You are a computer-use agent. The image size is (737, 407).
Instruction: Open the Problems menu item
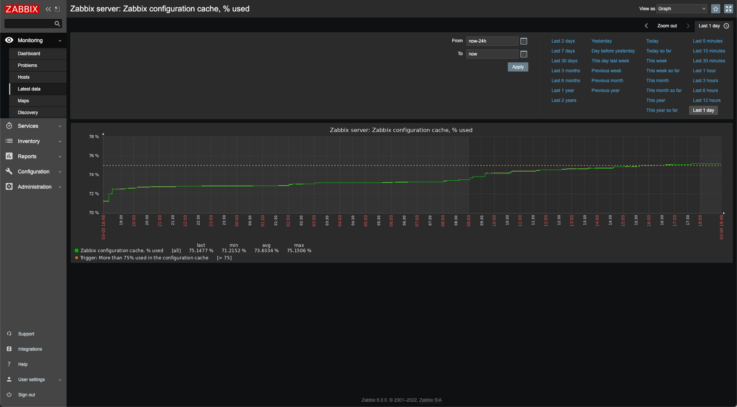pos(27,64)
